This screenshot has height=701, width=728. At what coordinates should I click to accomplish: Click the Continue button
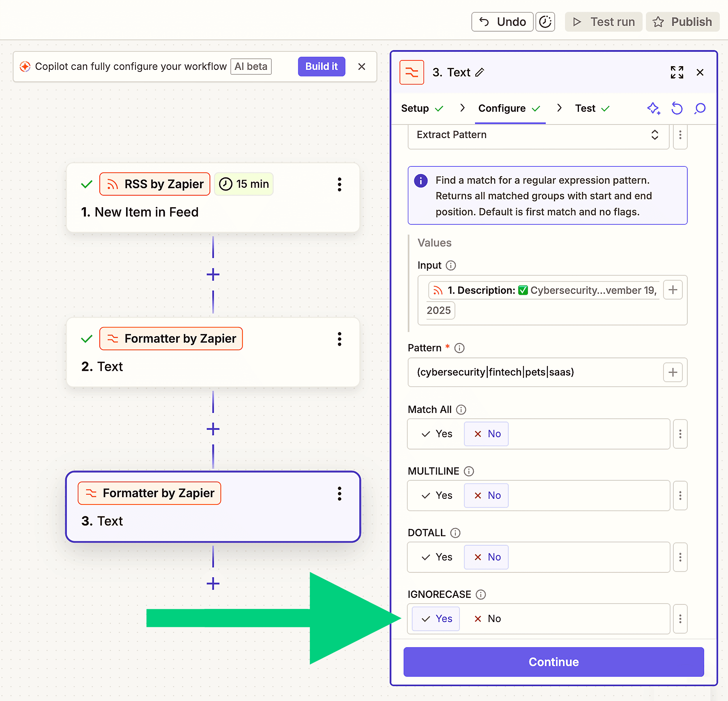click(x=553, y=662)
